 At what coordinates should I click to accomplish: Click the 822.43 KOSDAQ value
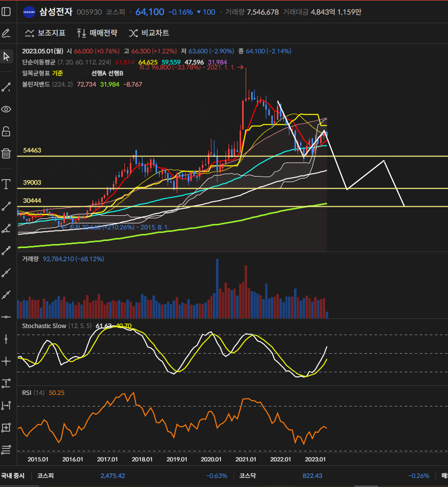[x=312, y=475]
